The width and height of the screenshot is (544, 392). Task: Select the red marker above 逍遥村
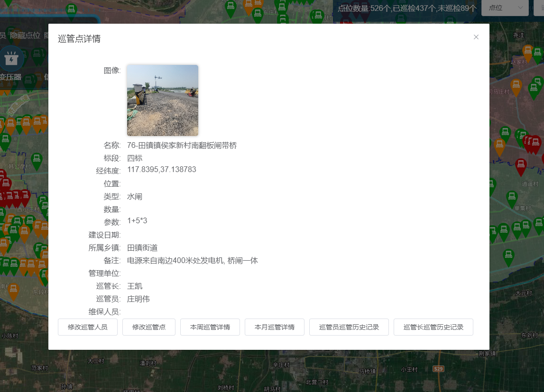pos(521,165)
